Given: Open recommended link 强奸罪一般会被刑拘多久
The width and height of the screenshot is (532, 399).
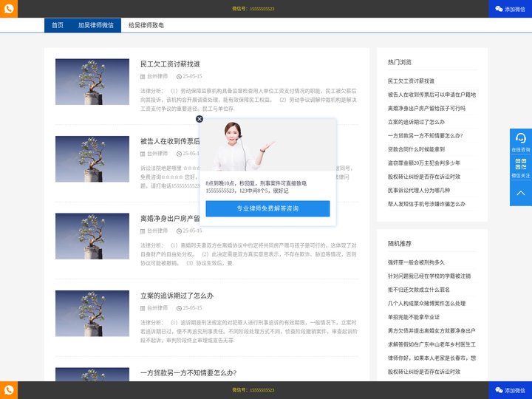Looking at the screenshot, I should [416, 262].
